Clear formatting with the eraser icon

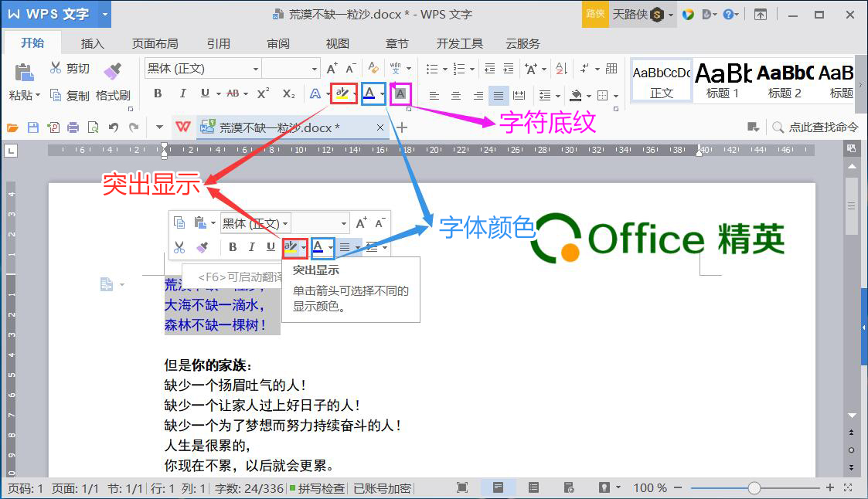[x=373, y=68]
